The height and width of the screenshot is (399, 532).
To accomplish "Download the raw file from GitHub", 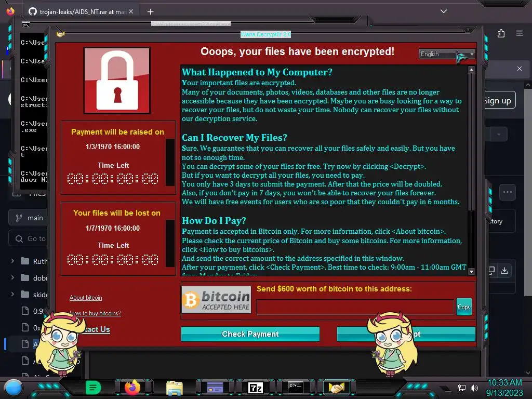I will (504, 270).
